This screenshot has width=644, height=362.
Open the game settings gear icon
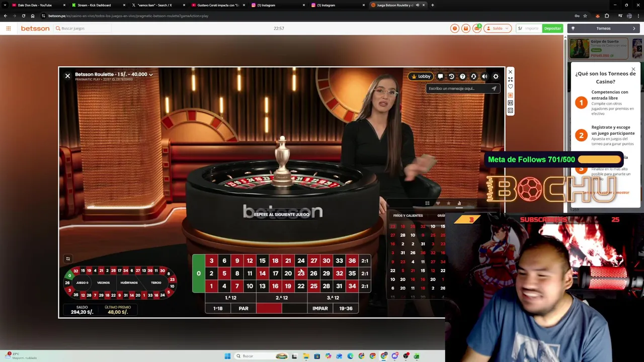click(496, 76)
